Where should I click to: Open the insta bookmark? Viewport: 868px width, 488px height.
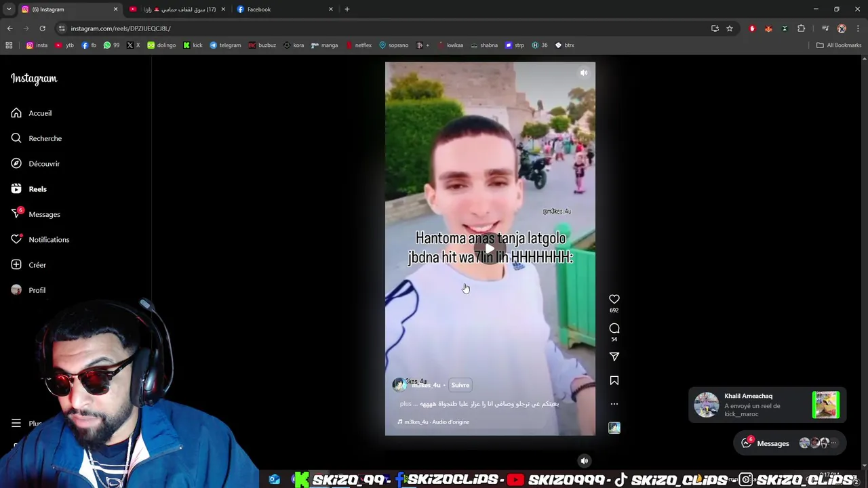tap(37, 45)
